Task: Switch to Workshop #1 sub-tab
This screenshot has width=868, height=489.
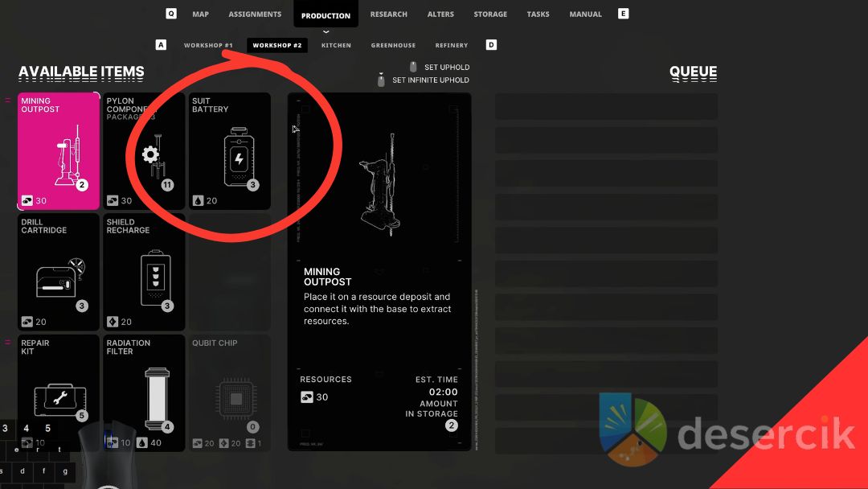Action: (208, 46)
